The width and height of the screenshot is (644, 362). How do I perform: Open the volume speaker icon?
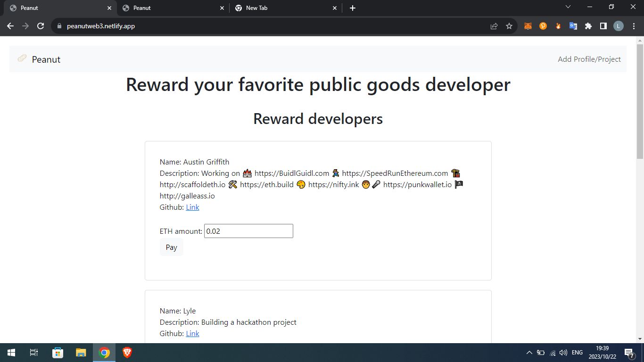(563, 353)
